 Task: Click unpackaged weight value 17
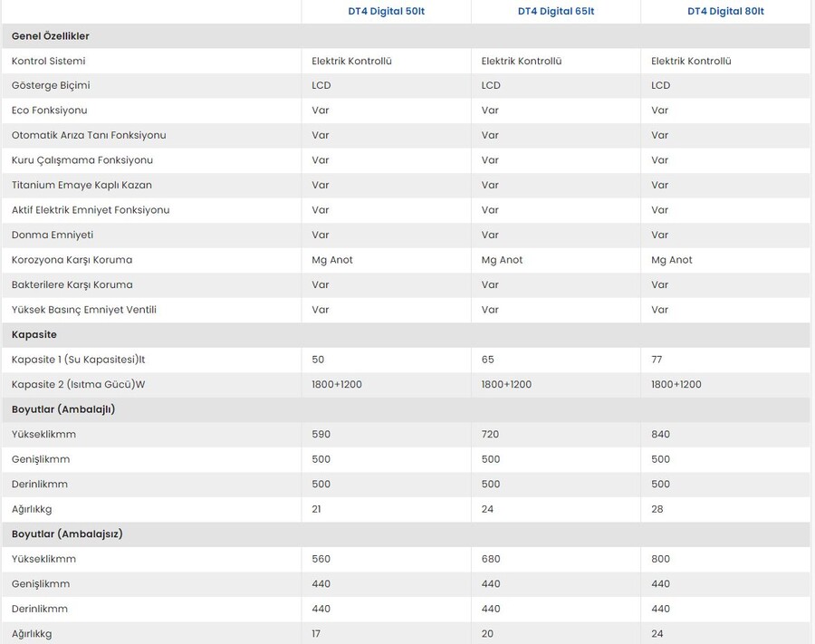tap(316, 634)
